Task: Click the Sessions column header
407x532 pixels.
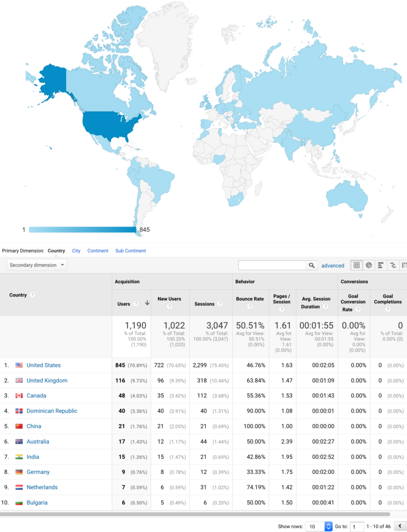Action: pos(204,304)
